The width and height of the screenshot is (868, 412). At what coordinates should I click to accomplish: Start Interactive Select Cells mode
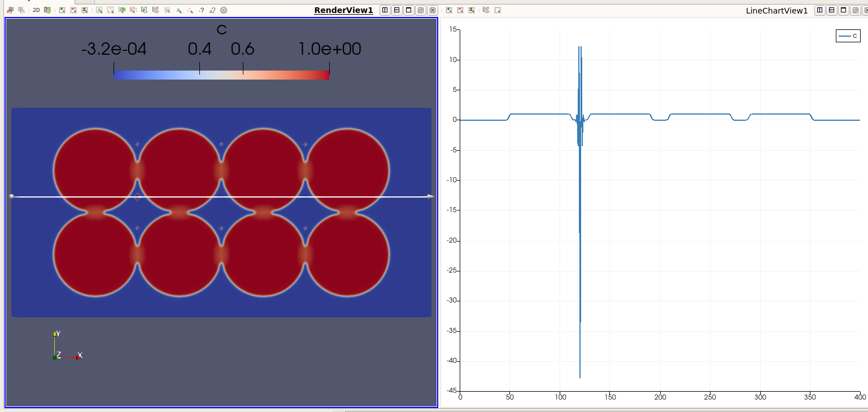click(177, 10)
